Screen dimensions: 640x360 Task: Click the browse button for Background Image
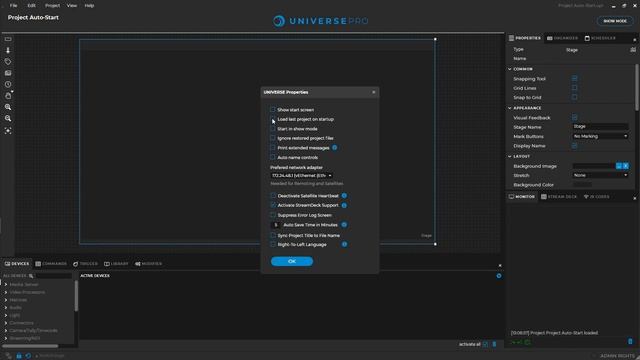619,166
